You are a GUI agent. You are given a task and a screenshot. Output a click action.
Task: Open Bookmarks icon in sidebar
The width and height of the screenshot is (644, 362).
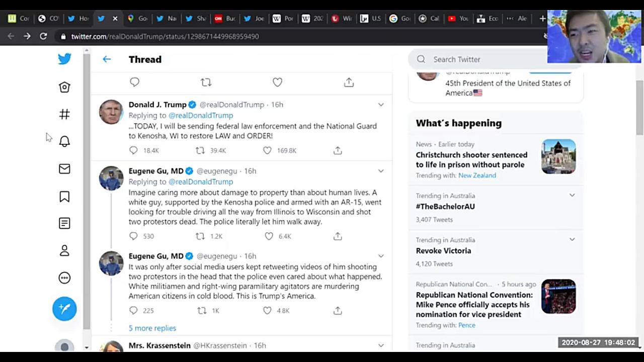64,197
